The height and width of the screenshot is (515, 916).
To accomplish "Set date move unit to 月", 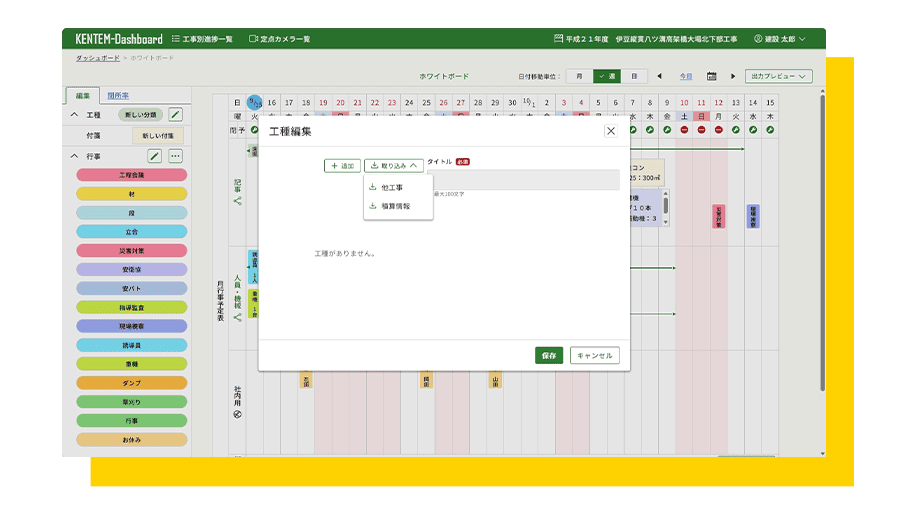I will click(x=579, y=76).
